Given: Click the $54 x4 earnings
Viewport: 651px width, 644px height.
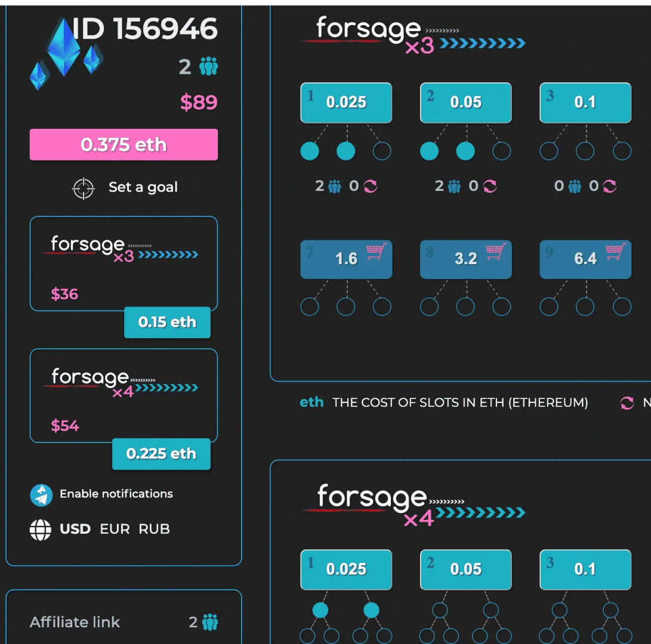Looking at the screenshot, I should pyautogui.click(x=65, y=426).
